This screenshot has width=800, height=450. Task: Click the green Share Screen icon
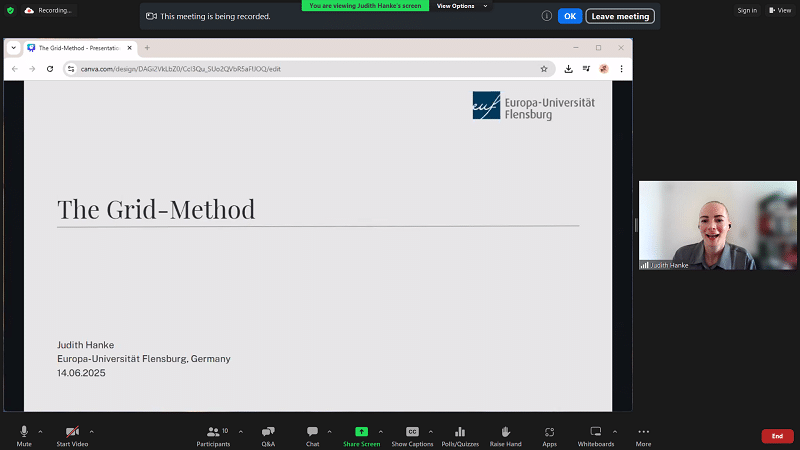(361, 432)
